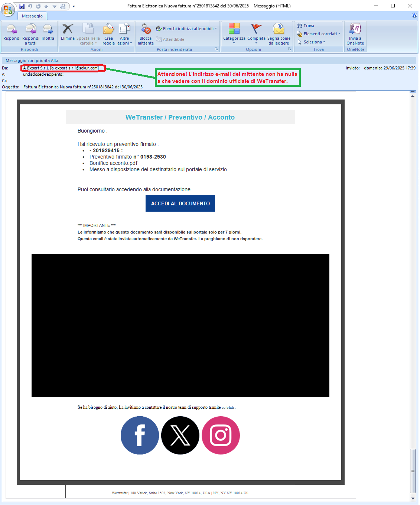
Task: Reply with the Rispondi button
Action: pyautogui.click(x=12, y=32)
